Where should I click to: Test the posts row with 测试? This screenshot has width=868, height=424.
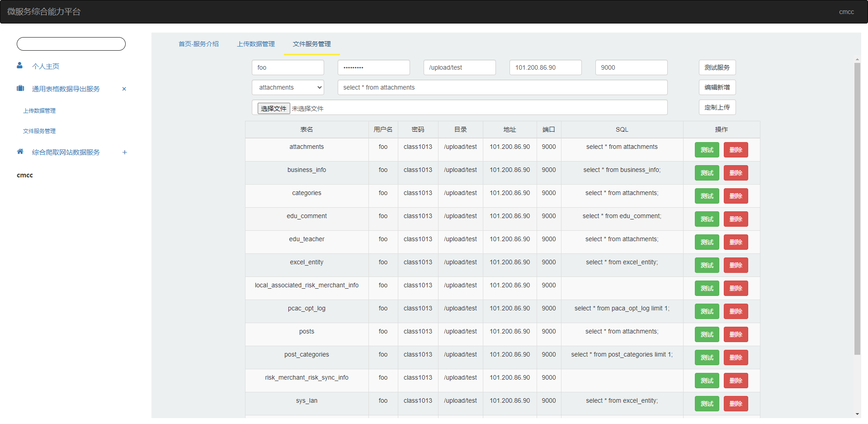tap(707, 334)
